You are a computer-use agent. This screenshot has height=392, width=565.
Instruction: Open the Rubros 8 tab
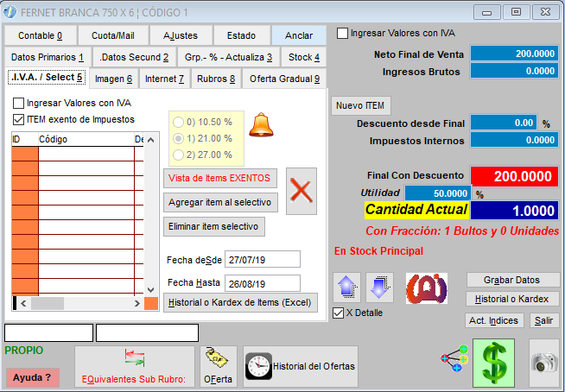click(216, 79)
